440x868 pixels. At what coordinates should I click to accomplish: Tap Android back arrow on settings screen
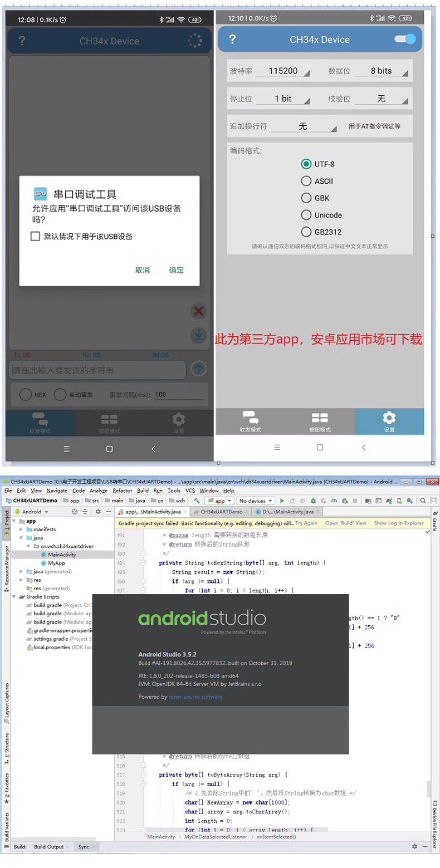pos(364,447)
